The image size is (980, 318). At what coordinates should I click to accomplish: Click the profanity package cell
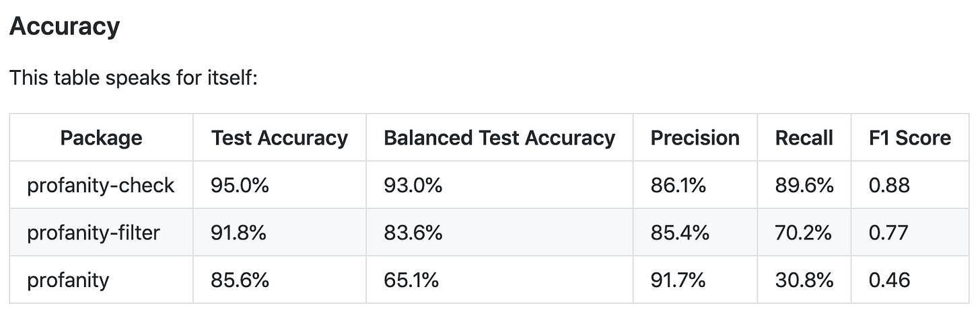(68, 280)
